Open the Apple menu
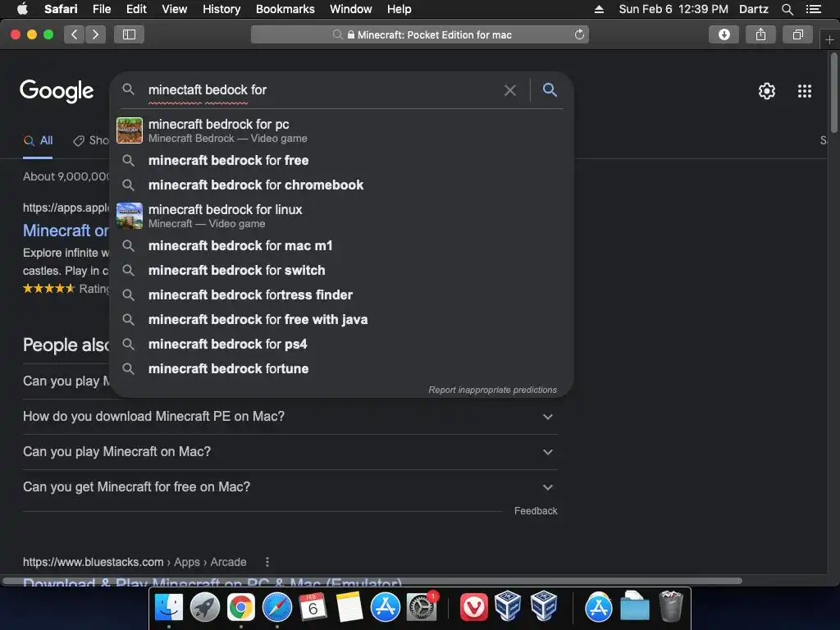This screenshot has width=840, height=630. [x=22, y=8]
